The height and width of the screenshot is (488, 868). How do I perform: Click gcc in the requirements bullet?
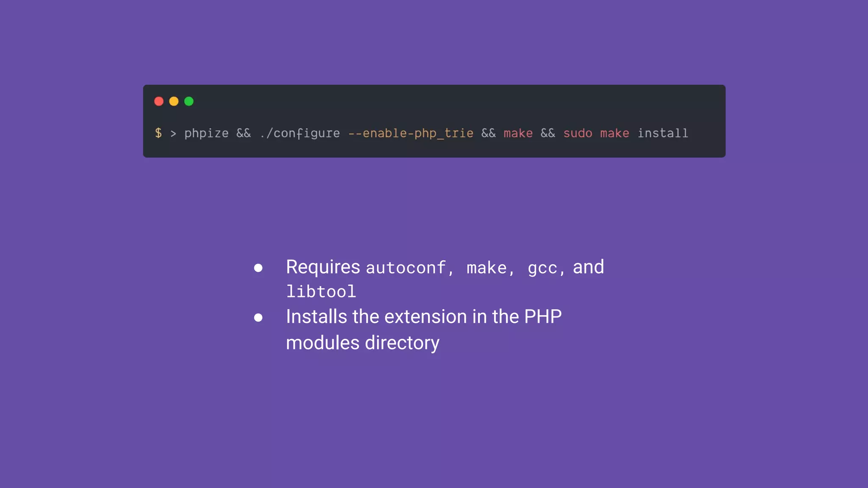click(542, 269)
